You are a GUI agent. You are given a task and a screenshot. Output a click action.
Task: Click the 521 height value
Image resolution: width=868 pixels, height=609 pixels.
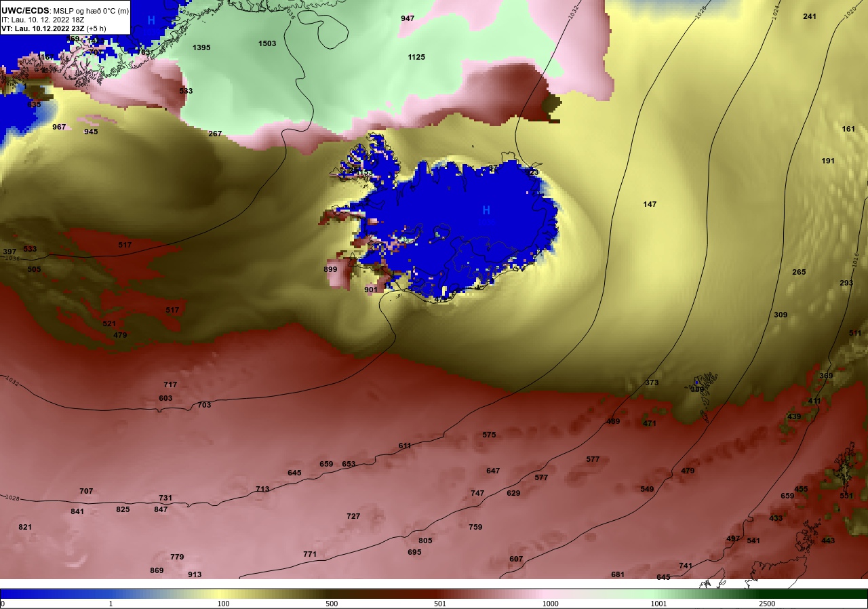[x=109, y=323]
